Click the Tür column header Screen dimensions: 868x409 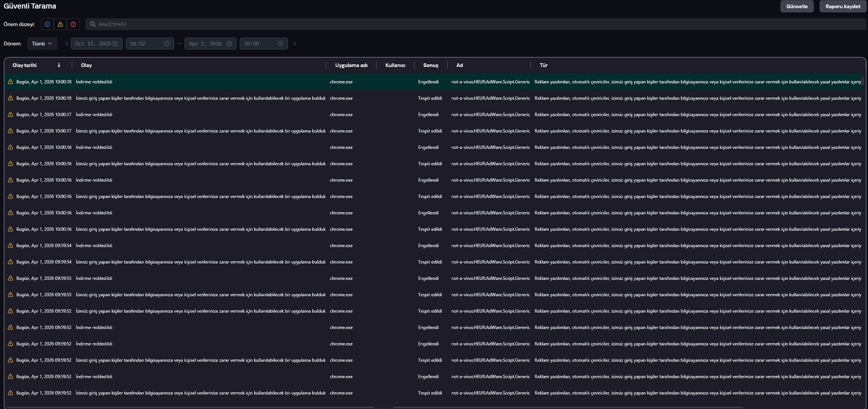pyautogui.click(x=543, y=65)
